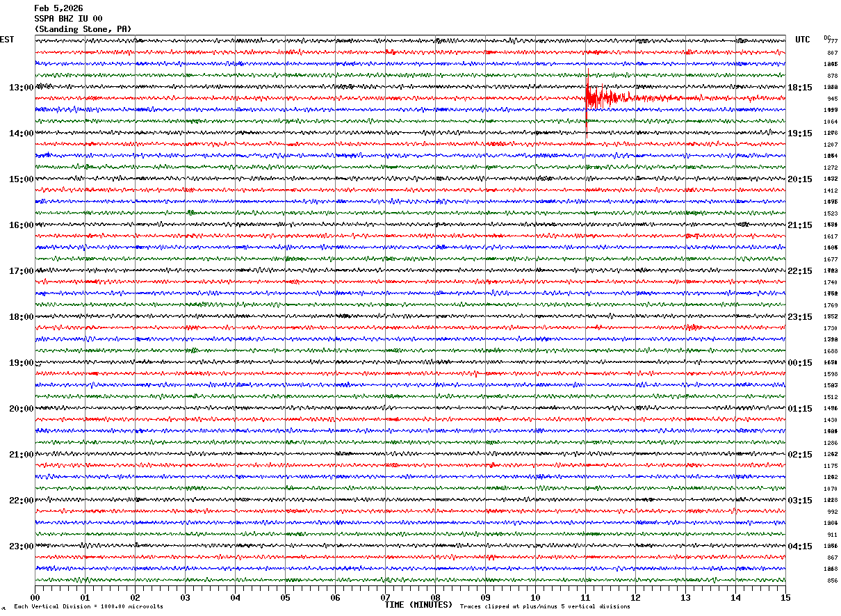Click the '21:15' UTC time label
This screenshot has height=616, width=841.
coord(801,225)
